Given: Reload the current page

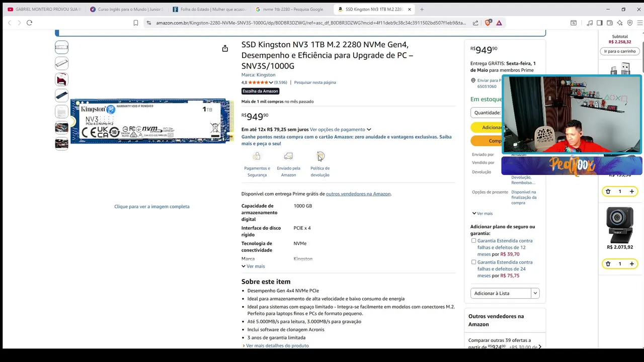Looking at the screenshot, I should pos(29,23).
